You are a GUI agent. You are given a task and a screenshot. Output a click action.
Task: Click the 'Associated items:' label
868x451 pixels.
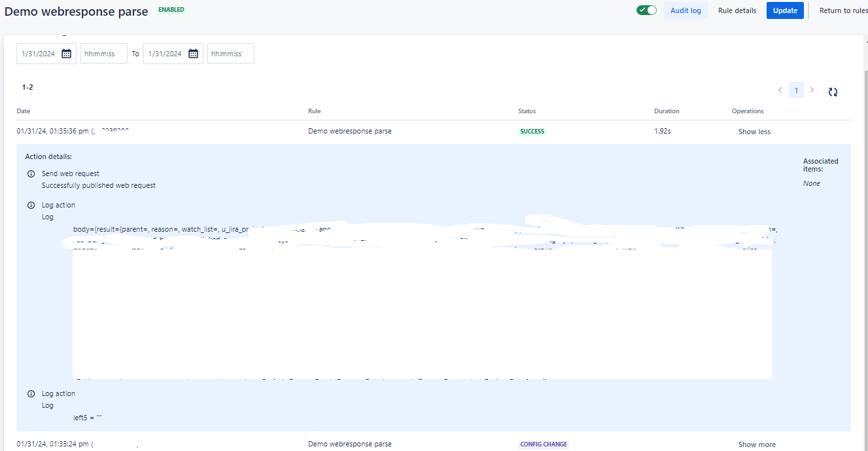coord(821,165)
